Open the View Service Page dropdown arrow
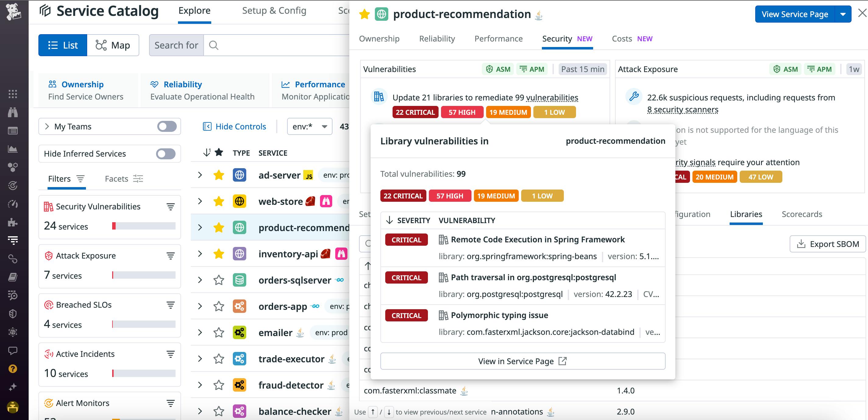868x420 pixels. click(x=843, y=14)
